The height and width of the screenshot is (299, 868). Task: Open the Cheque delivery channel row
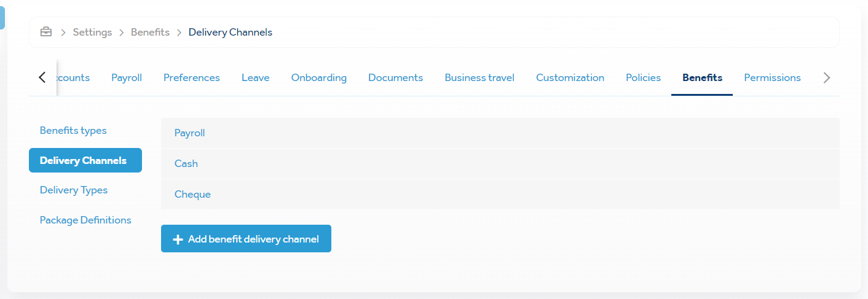coord(500,194)
